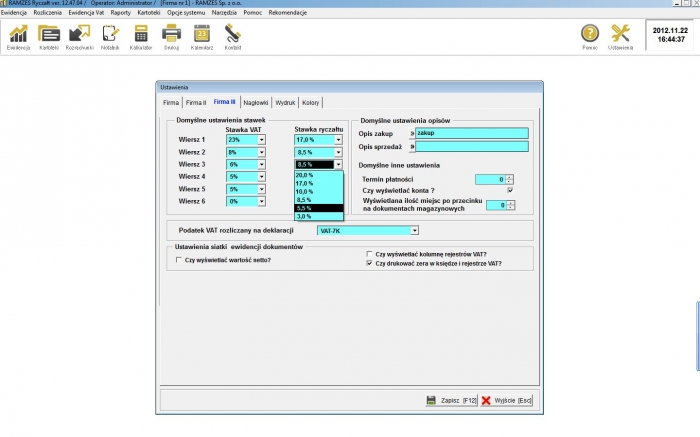Image resolution: width=700 pixels, height=437 pixels.
Task: Open the Pomoc menu
Action: (253, 12)
